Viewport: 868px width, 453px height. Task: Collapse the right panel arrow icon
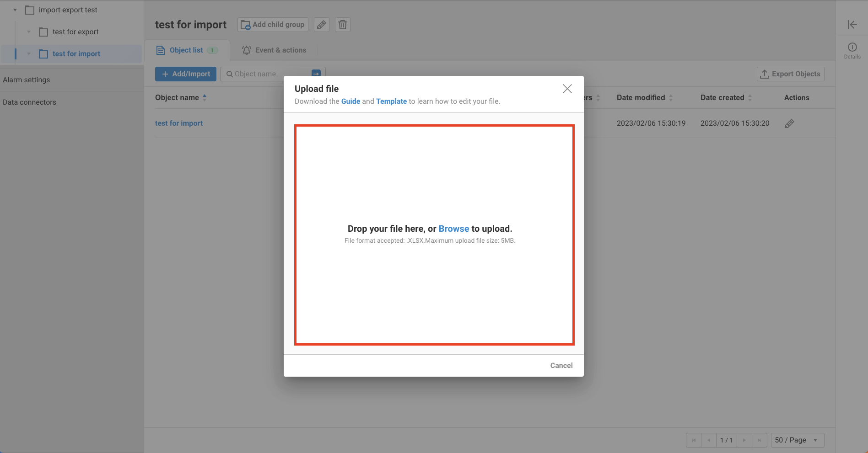852,25
